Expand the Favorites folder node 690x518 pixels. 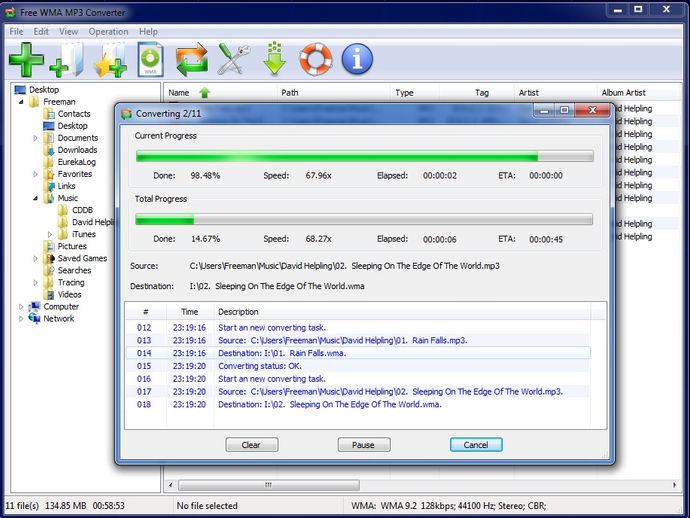pyautogui.click(x=35, y=174)
